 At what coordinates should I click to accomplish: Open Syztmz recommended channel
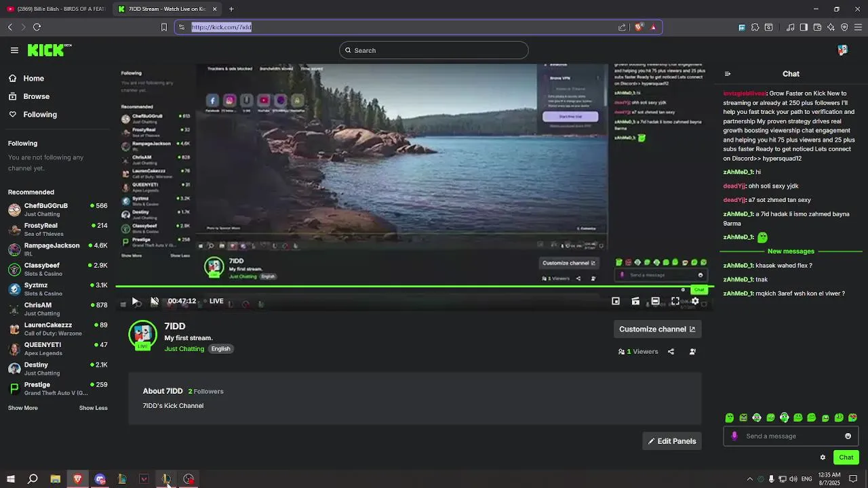[58, 289]
